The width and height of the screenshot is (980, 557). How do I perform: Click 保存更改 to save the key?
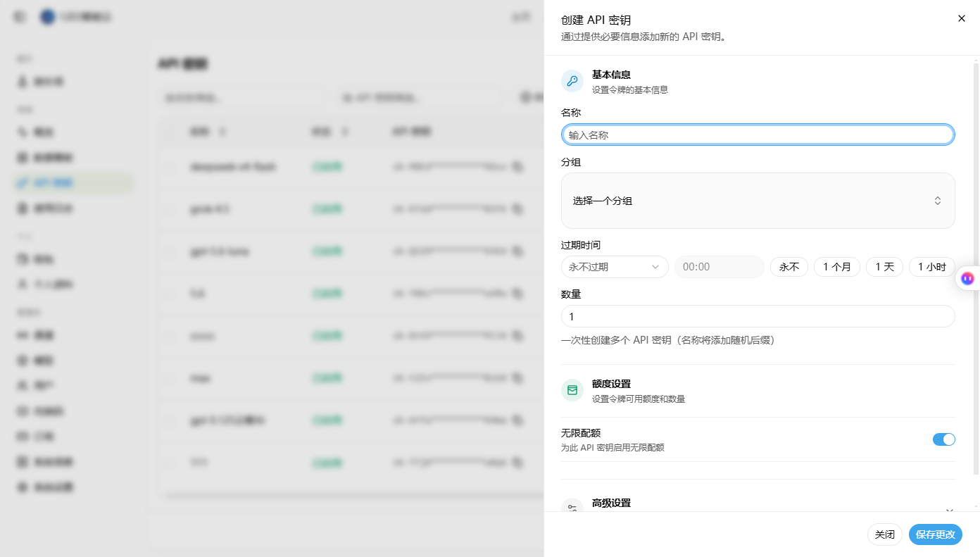pos(935,534)
